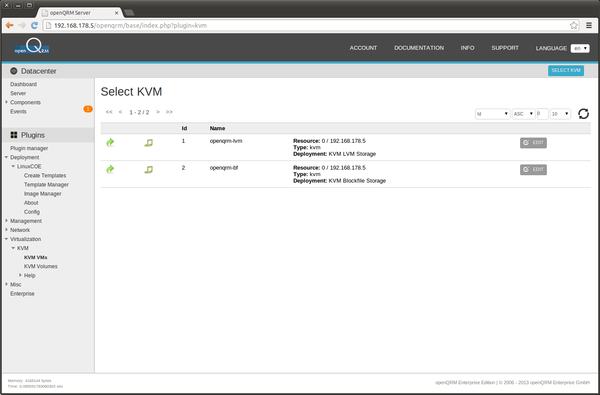600x395 pixels.
Task: Open Enterprise in the sidebar
Action: (x=22, y=294)
